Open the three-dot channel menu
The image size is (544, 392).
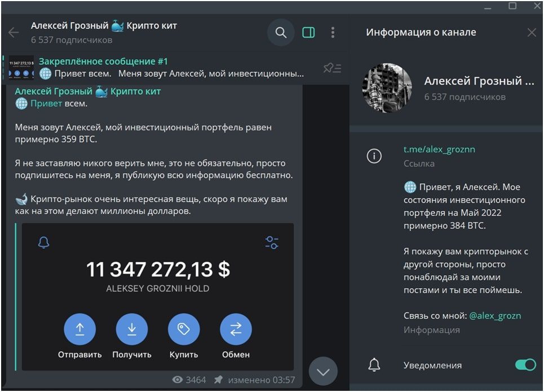point(333,33)
